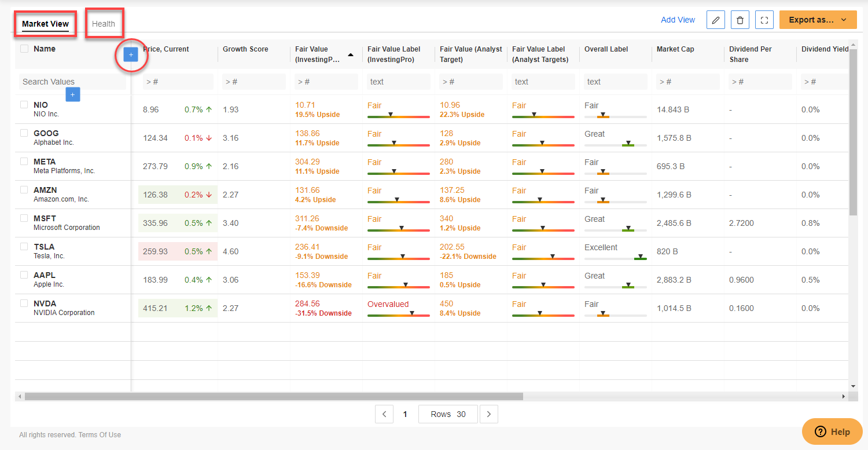
Task: Click the Overall Label text filter field
Action: tap(616, 82)
